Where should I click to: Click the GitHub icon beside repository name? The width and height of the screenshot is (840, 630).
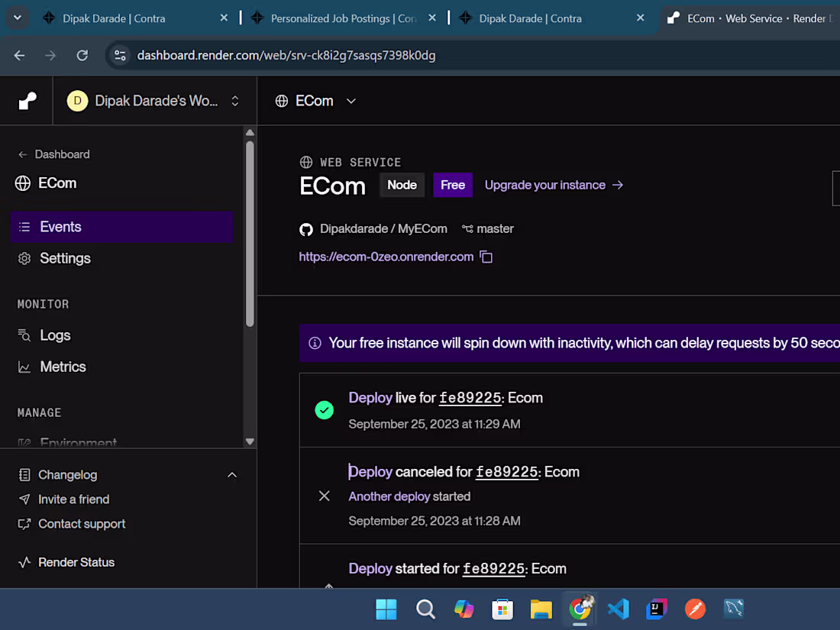[x=306, y=229]
